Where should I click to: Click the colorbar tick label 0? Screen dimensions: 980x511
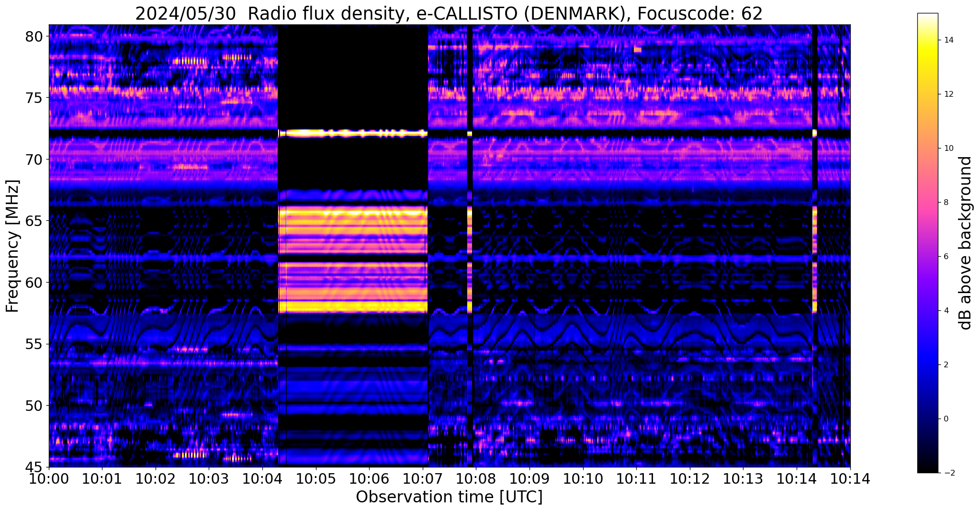(946, 419)
